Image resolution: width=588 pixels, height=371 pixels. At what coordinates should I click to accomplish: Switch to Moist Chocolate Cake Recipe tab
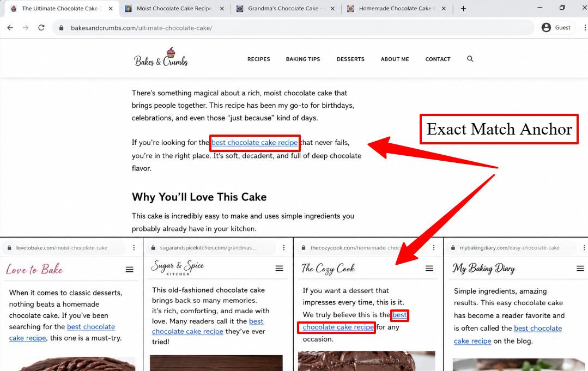pos(174,8)
